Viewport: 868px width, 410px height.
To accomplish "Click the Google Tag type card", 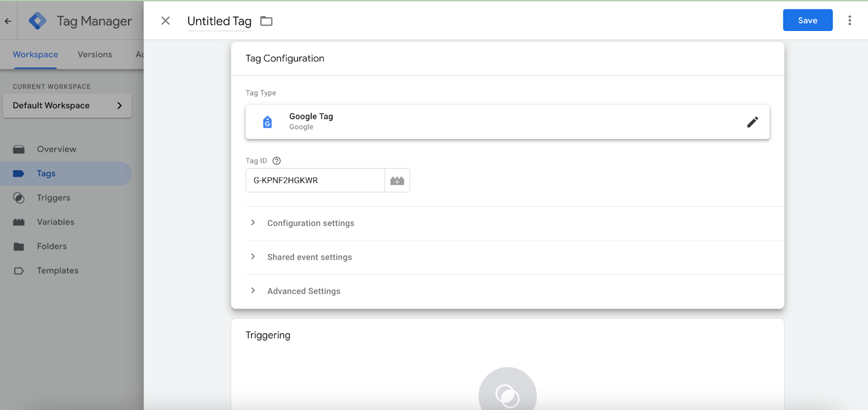I will coord(507,122).
